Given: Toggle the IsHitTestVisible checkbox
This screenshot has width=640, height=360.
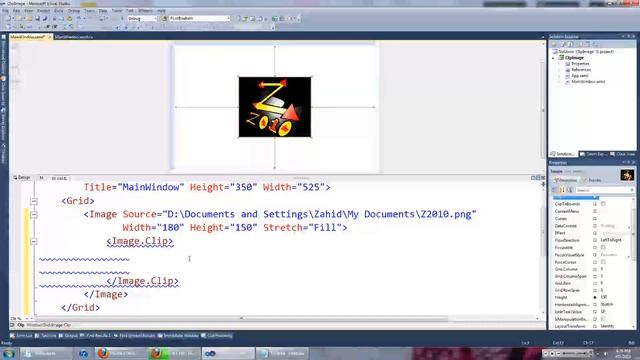Looking at the screenshot, I should tap(603, 312).
